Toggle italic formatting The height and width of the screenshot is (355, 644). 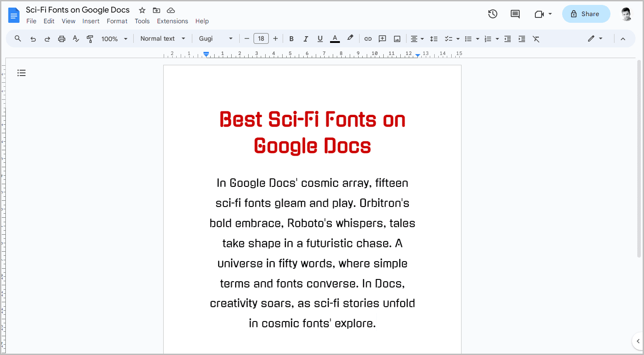pyautogui.click(x=305, y=38)
